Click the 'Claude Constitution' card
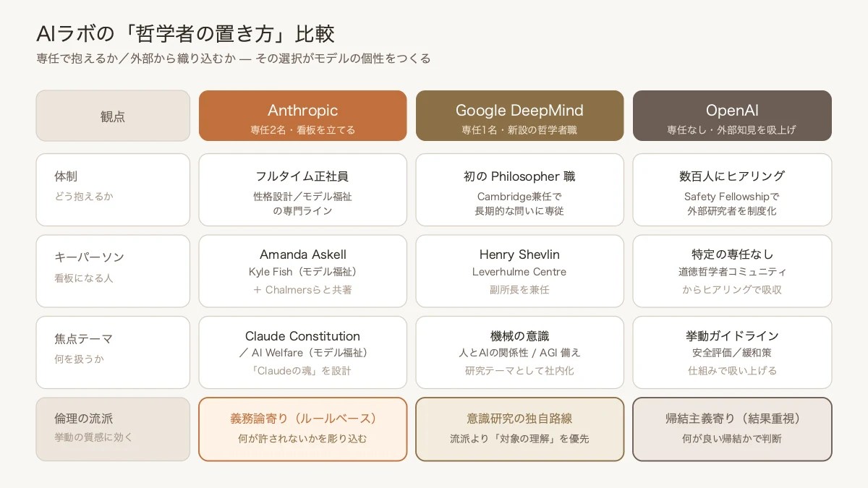 [x=302, y=352]
